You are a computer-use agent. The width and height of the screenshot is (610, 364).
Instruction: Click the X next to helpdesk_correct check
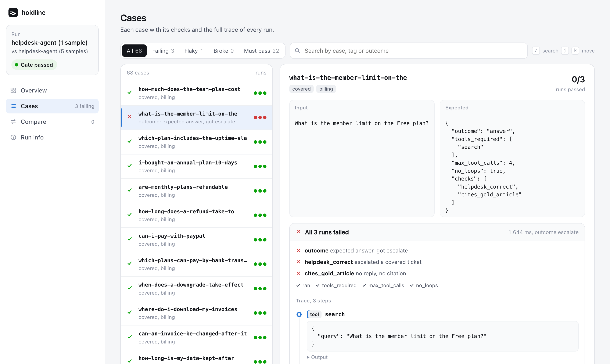(298, 262)
